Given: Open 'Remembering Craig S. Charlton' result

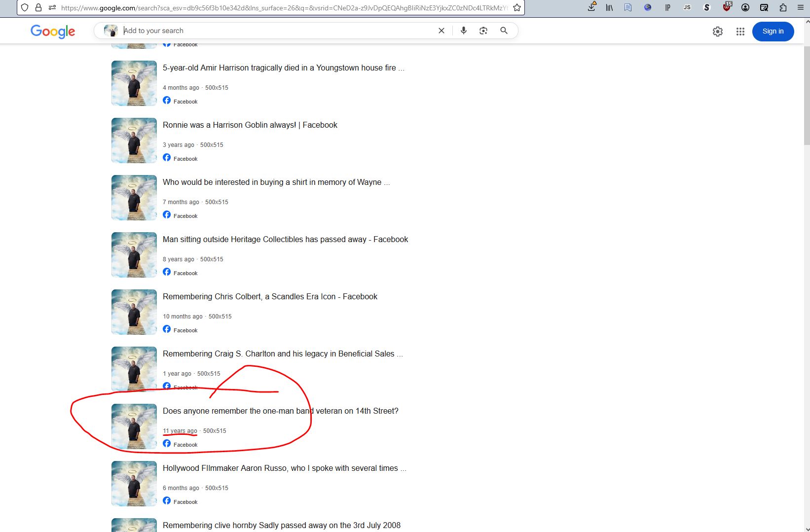Looking at the screenshot, I should pyautogui.click(x=283, y=354).
